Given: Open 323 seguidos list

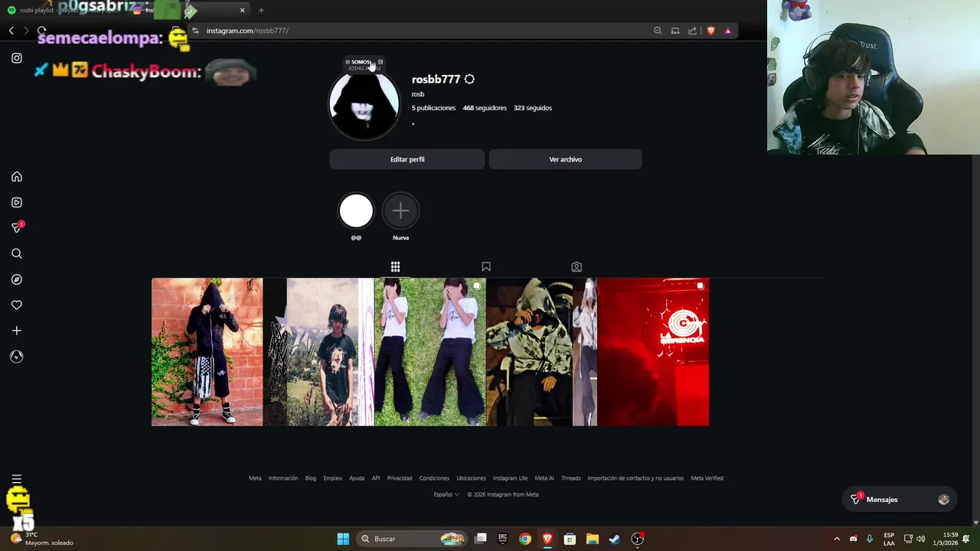Looking at the screenshot, I should pos(533,108).
